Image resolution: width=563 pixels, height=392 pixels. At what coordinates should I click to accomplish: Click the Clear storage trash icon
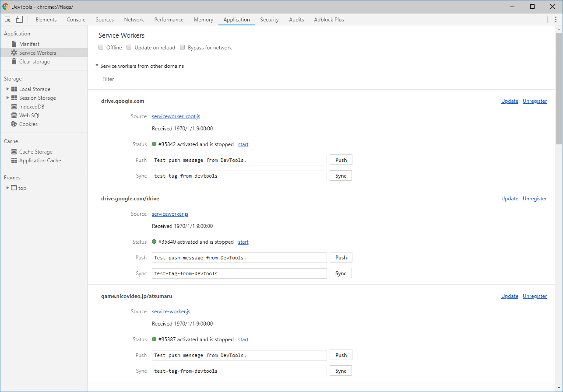pos(14,62)
